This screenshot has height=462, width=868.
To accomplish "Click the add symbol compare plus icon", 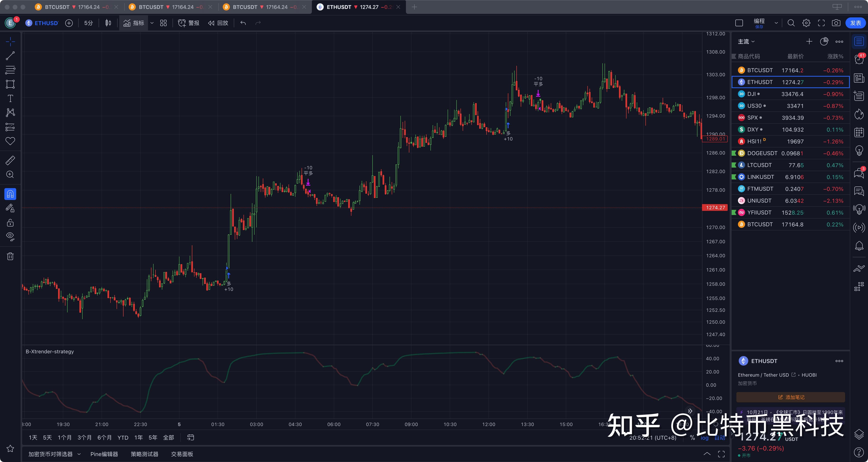I will 69,23.
